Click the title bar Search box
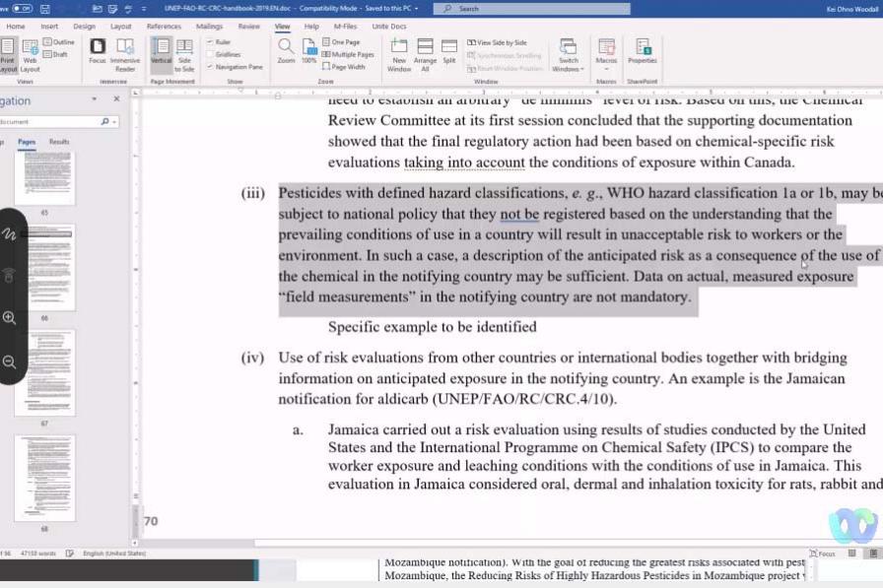883x588 pixels. click(531, 9)
